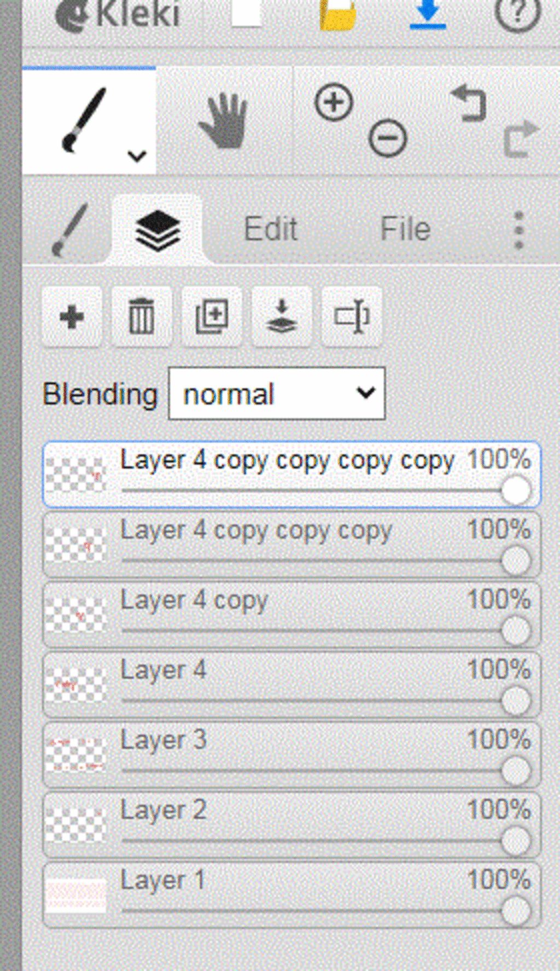Click the zoom out minus icon
Screen dimensions: 560x971
[387, 138]
